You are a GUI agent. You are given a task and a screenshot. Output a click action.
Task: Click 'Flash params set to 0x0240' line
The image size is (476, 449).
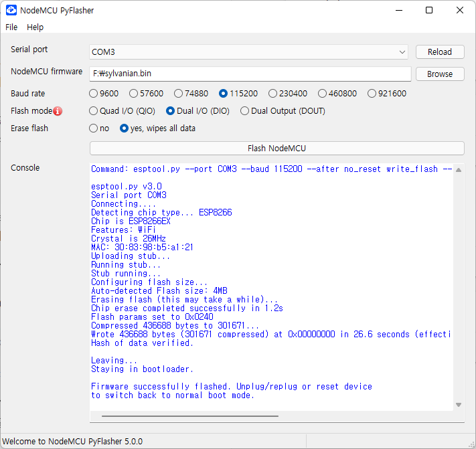coord(152,317)
